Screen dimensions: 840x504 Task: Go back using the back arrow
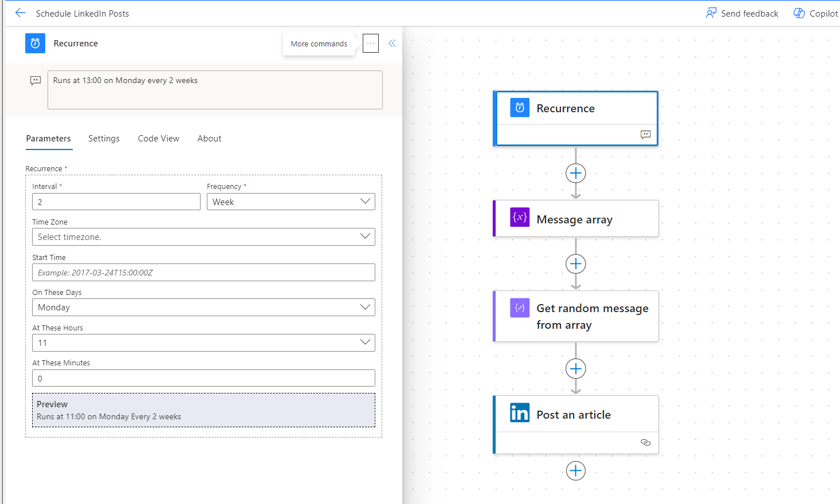[x=21, y=13]
